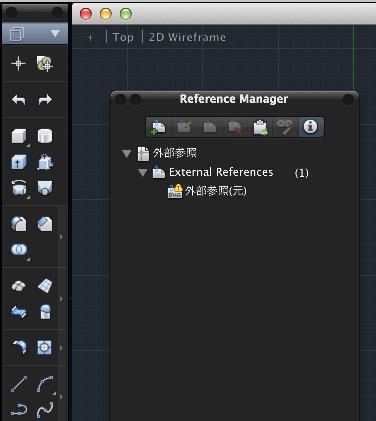The image size is (376, 421).
Task: Click the Undo arrow
Action: (x=18, y=99)
